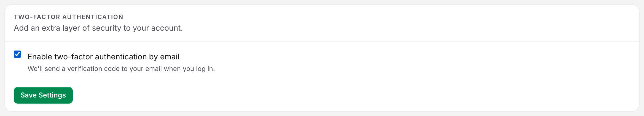This screenshot has width=644, height=116.
Task: Click the word 'email' in the checkbox label
Action: [x=170, y=57]
